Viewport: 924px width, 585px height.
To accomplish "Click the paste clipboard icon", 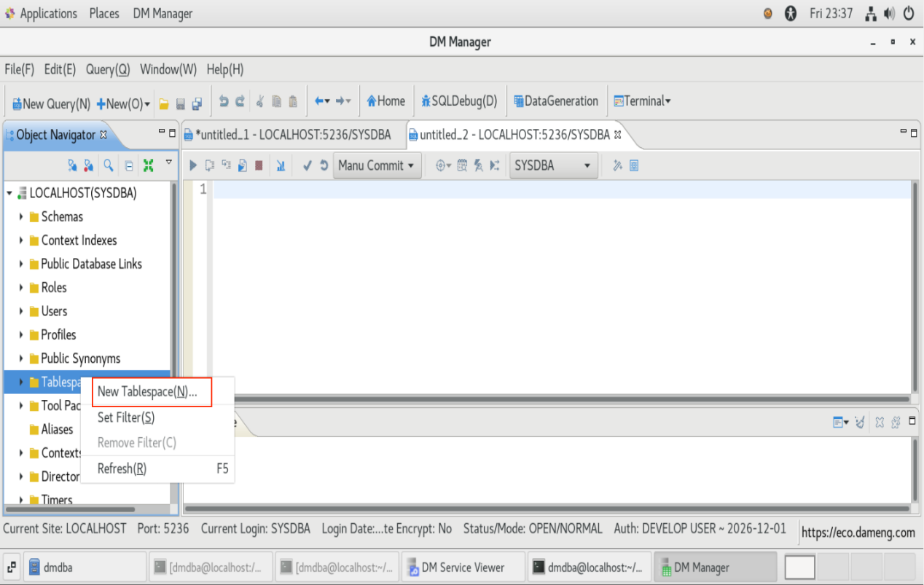I will [x=293, y=102].
